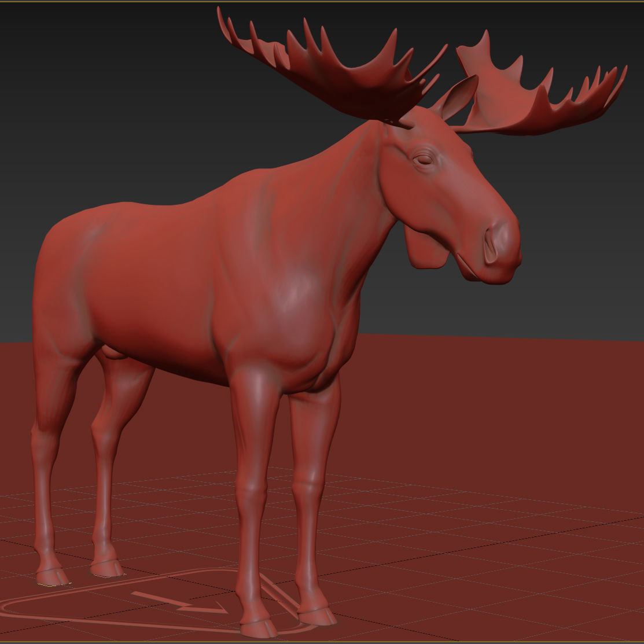Click the moose's eye on the model
Viewport: 644px width, 644px height.
(423, 159)
